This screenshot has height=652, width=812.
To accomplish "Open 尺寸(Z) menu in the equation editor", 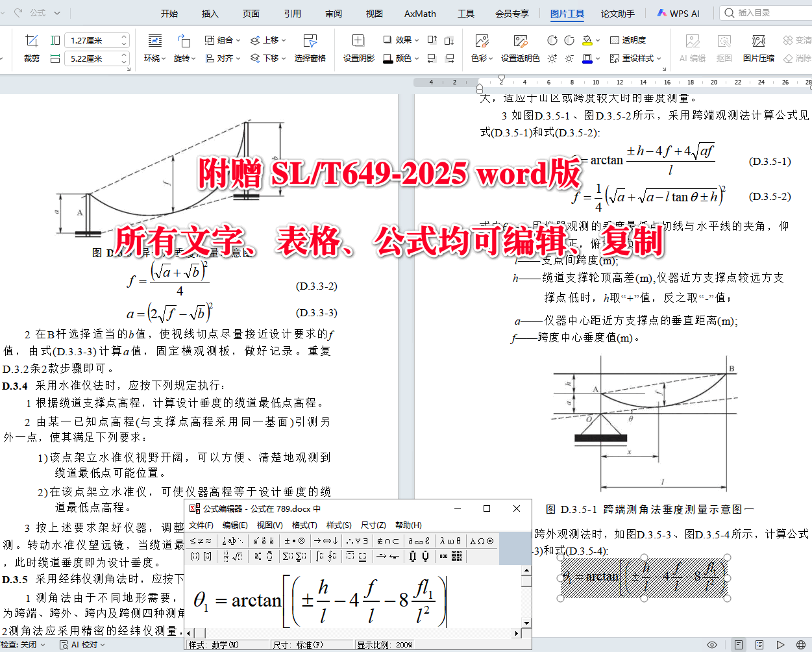I will coord(373,525).
